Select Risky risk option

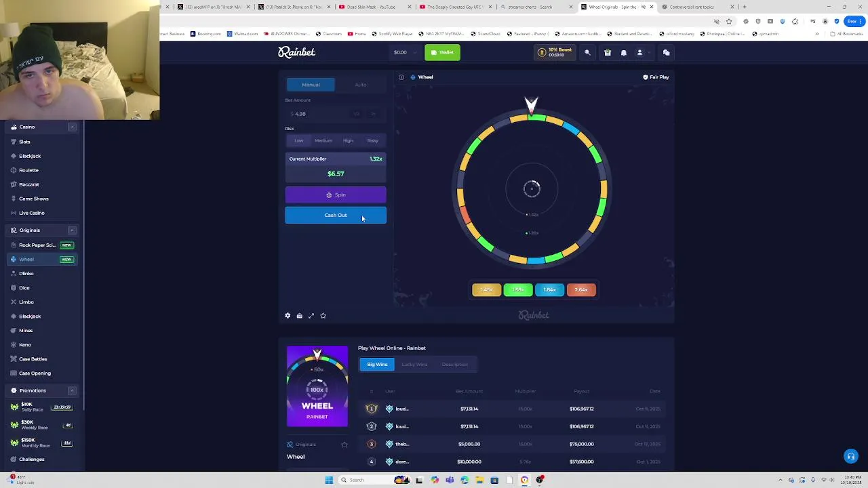click(x=372, y=140)
